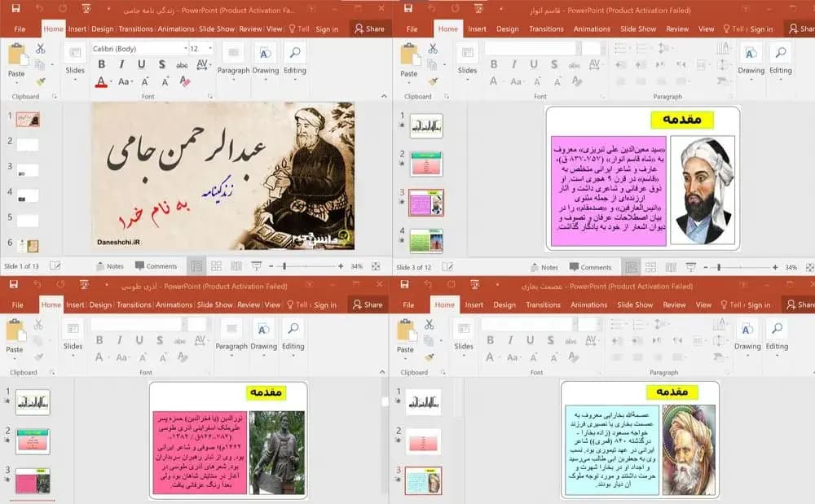
Task: Click Clear All Formatting icon in top-left window's Font group
Action: [185, 81]
